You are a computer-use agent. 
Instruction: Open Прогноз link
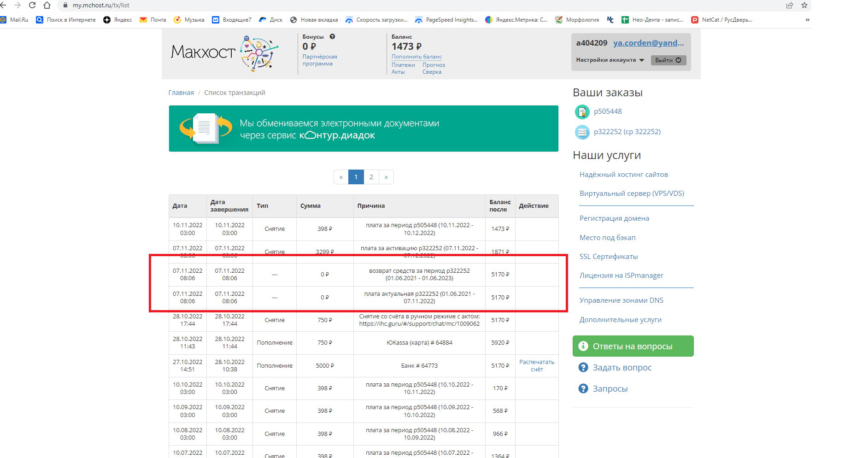click(434, 65)
